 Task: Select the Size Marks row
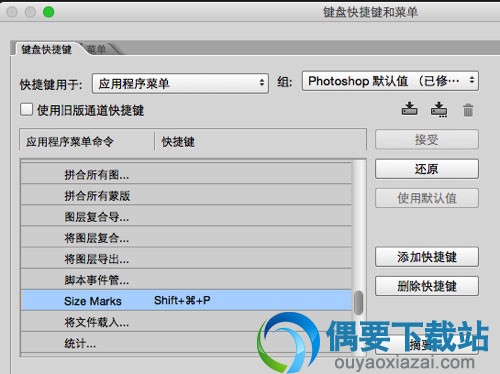point(186,300)
